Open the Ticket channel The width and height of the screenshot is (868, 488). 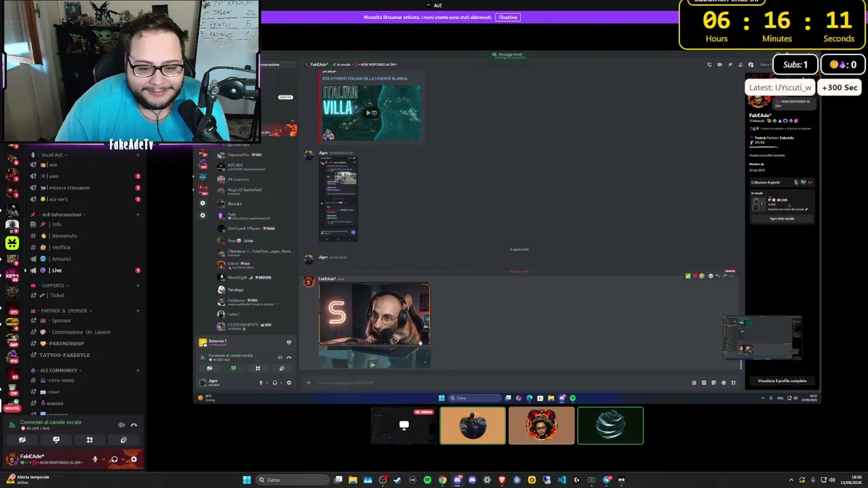[x=85, y=296]
